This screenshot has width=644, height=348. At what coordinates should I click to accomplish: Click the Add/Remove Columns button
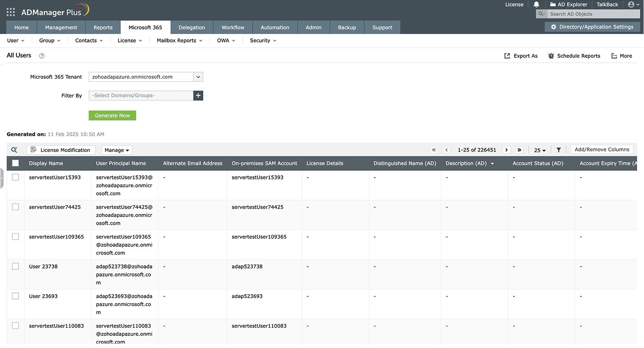point(601,150)
